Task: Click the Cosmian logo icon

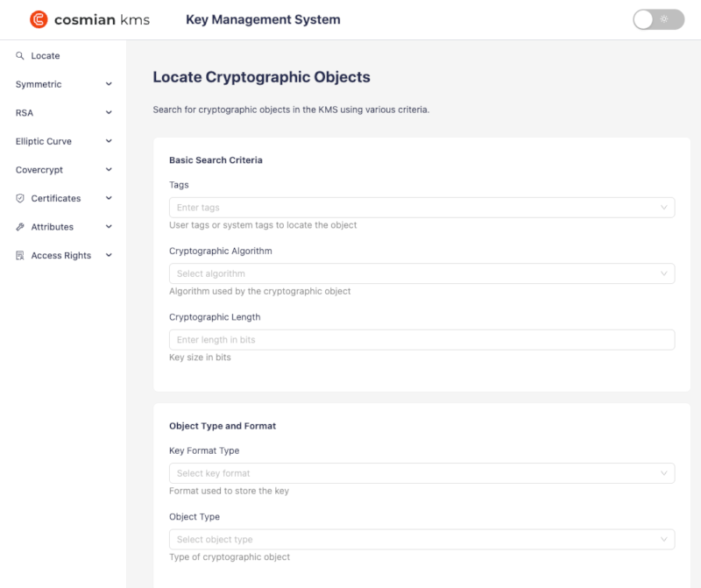Action: point(39,19)
